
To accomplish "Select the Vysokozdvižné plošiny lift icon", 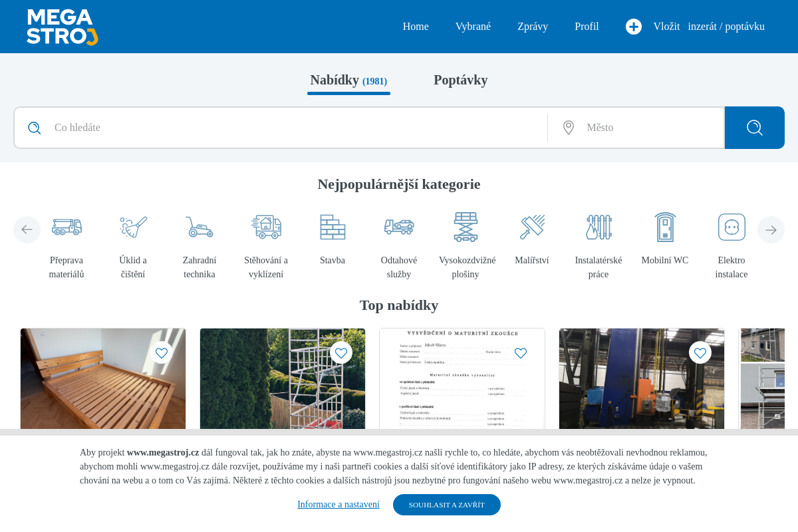I will pyautogui.click(x=465, y=227).
